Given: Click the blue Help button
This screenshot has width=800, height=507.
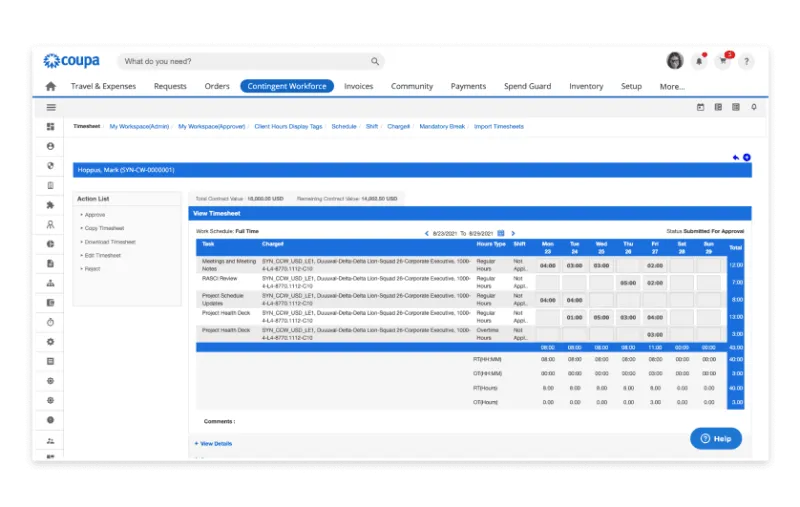Looking at the screenshot, I should click(x=716, y=439).
